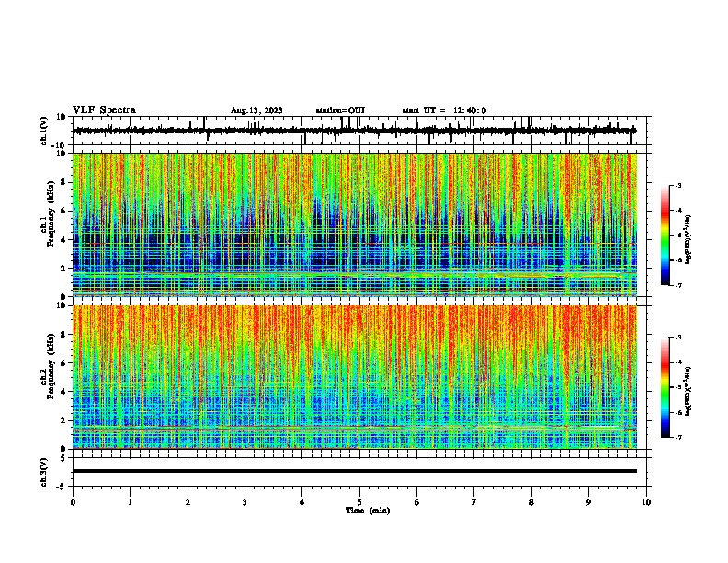Click the "ch.3(V)" vertical axis label
728x563 pixels.
click(x=44, y=472)
